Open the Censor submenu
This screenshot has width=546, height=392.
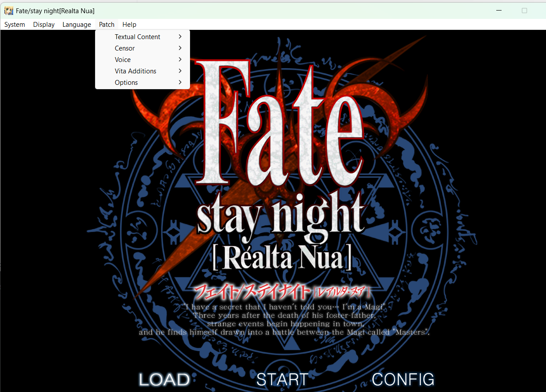pyautogui.click(x=143, y=48)
